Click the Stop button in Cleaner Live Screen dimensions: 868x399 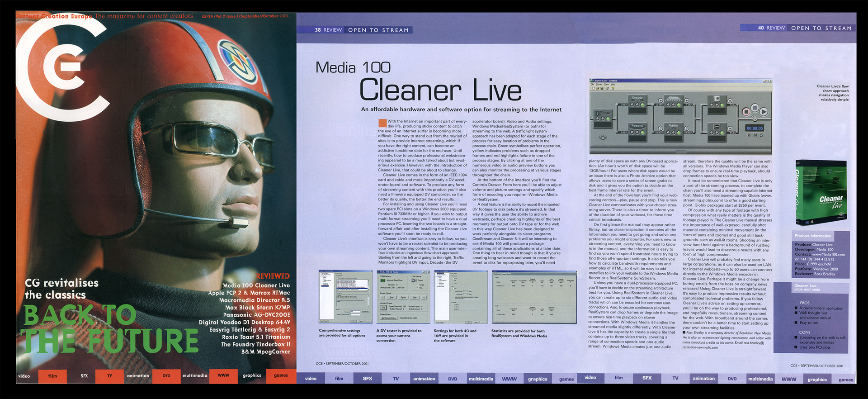click(746, 111)
